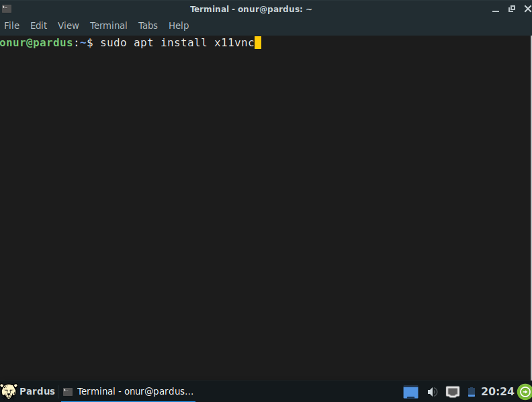Click the wired network icon in tray
The image size is (532, 402).
[453, 392]
